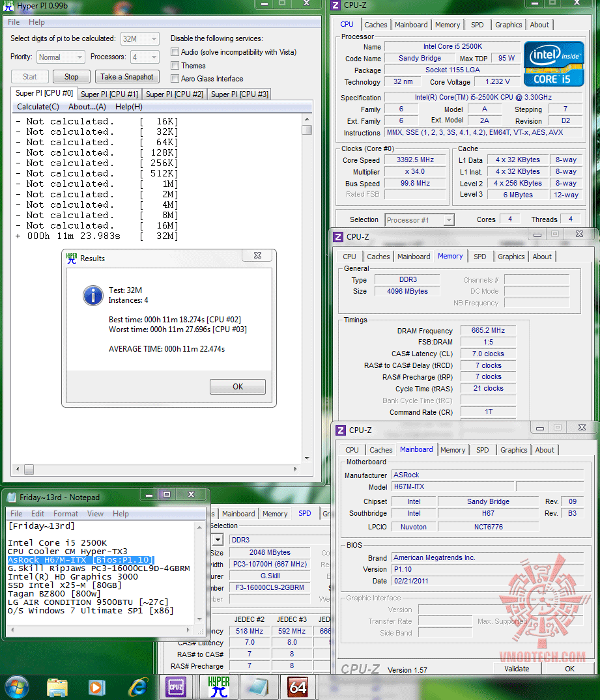This screenshot has width=600, height=700.
Task: Toggle Aero Glass Interface checkbox
Action: point(175,79)
